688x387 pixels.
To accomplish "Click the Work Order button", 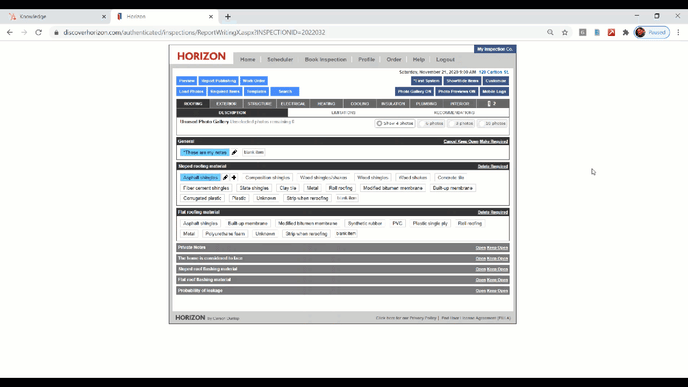I will coord(254,81).
